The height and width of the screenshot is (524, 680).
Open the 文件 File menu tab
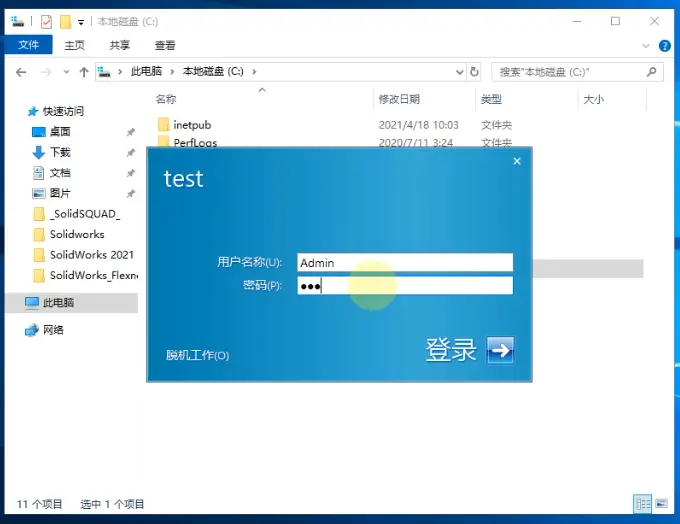click(x=29, y=45)
